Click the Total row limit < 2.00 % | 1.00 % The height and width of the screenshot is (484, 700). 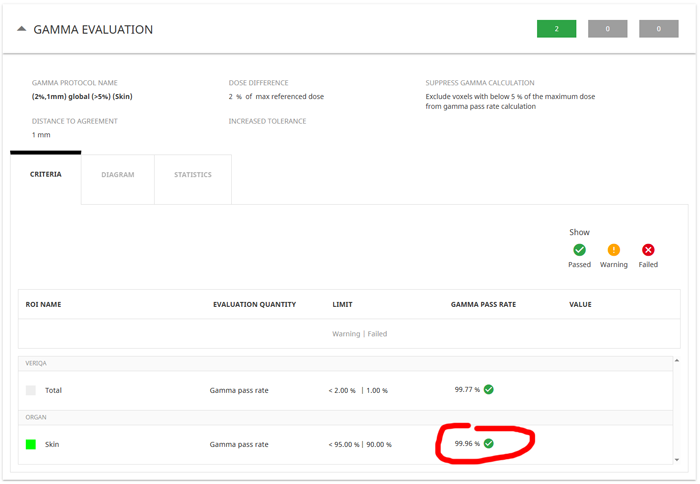point(358,391)
